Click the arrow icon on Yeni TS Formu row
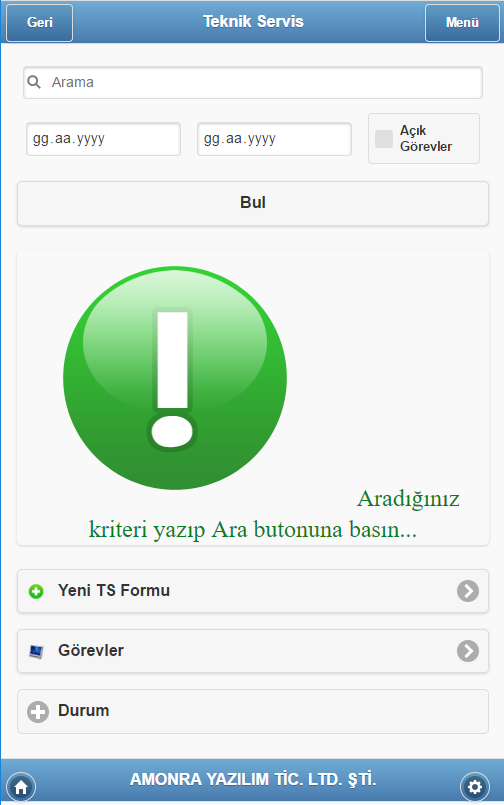The image size is (504, 805). tap(468, 591)
